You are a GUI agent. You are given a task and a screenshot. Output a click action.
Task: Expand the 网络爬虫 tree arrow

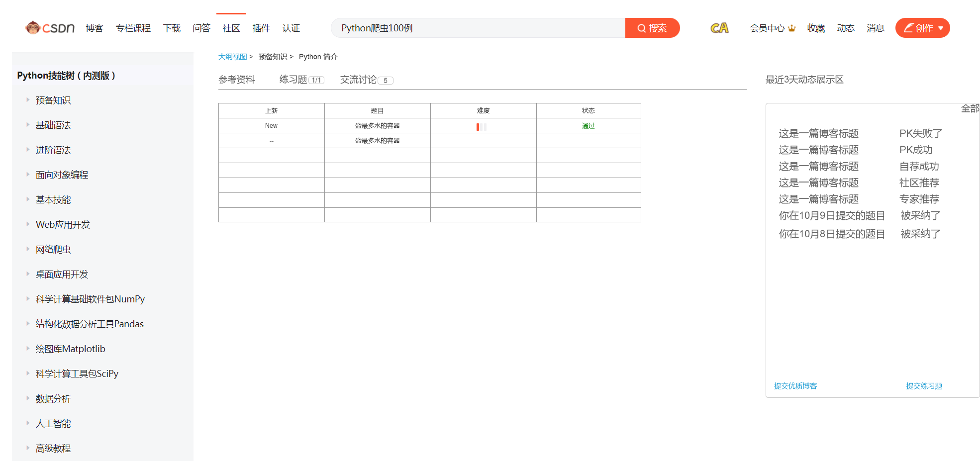tap(28, 249)
